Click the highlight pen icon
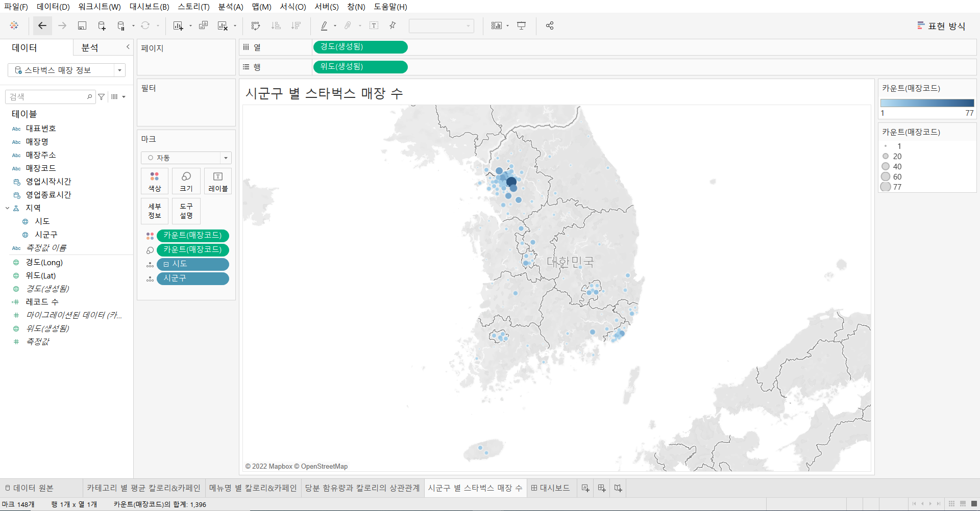This screenshot has width=980, height=511. [324, 25]
